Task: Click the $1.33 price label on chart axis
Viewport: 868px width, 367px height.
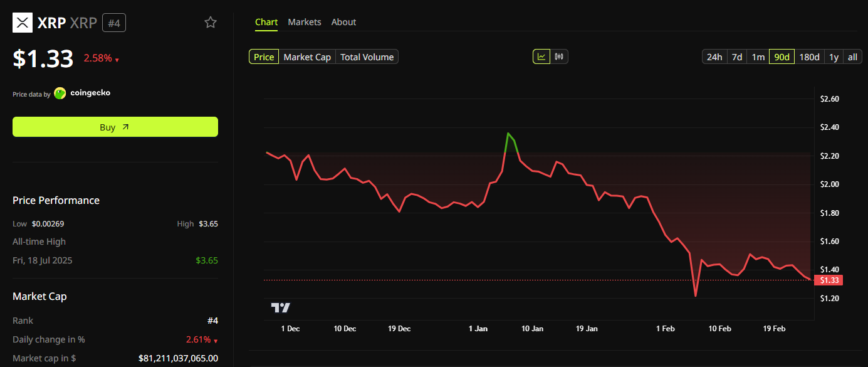Action: point(828,280)
